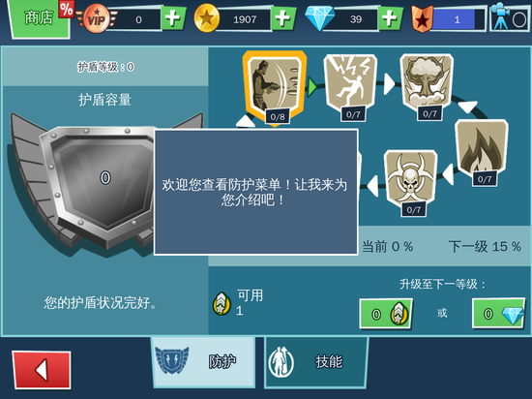The image size is (532, 399).
Task: Tap the gold star coin icon
Action: pyautogui.click(x=207, y=18)
